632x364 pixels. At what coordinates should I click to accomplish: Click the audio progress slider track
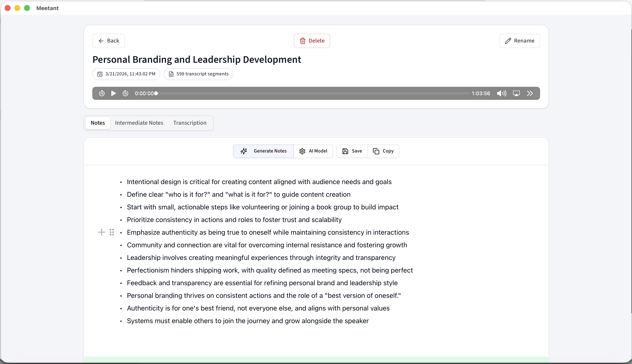point(313,93)
